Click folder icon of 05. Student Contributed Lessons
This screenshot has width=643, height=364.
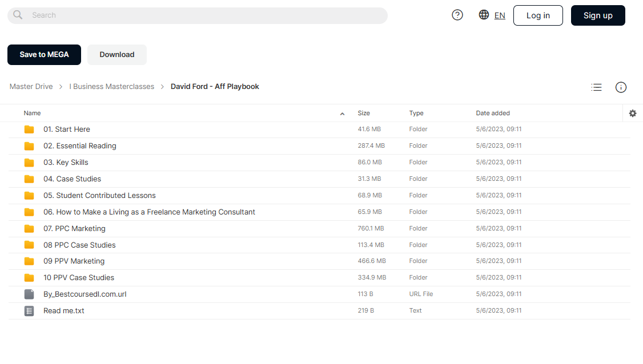(29, 196)
